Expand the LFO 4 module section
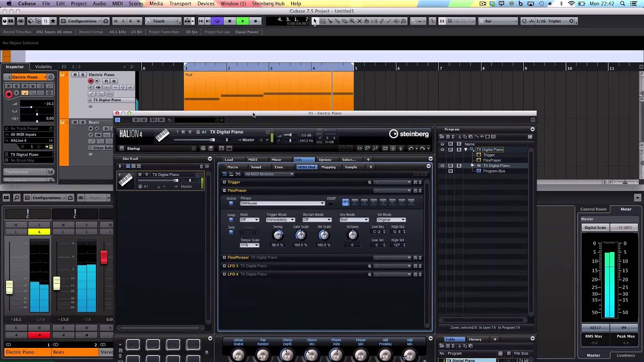This screenshot has height=362, width=644. tap(224, 275)
